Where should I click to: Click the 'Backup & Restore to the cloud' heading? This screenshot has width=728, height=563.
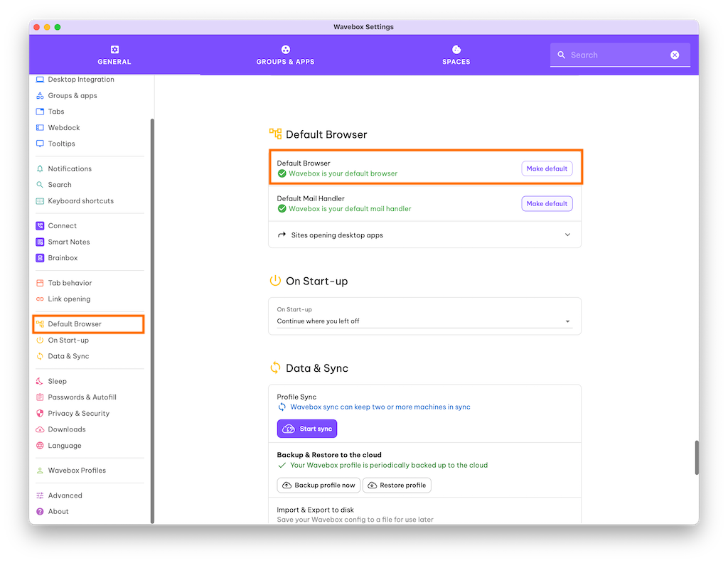point(329,455)
